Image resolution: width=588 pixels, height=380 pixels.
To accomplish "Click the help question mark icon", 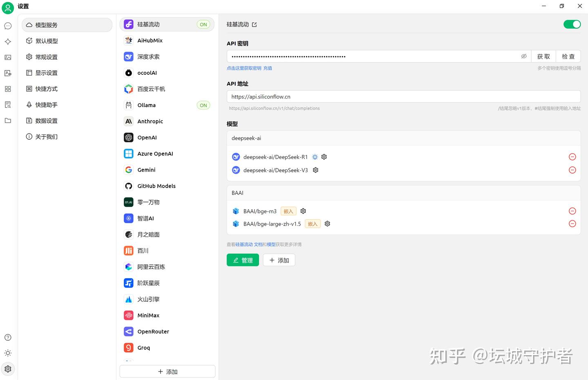I will coord(8,337).
